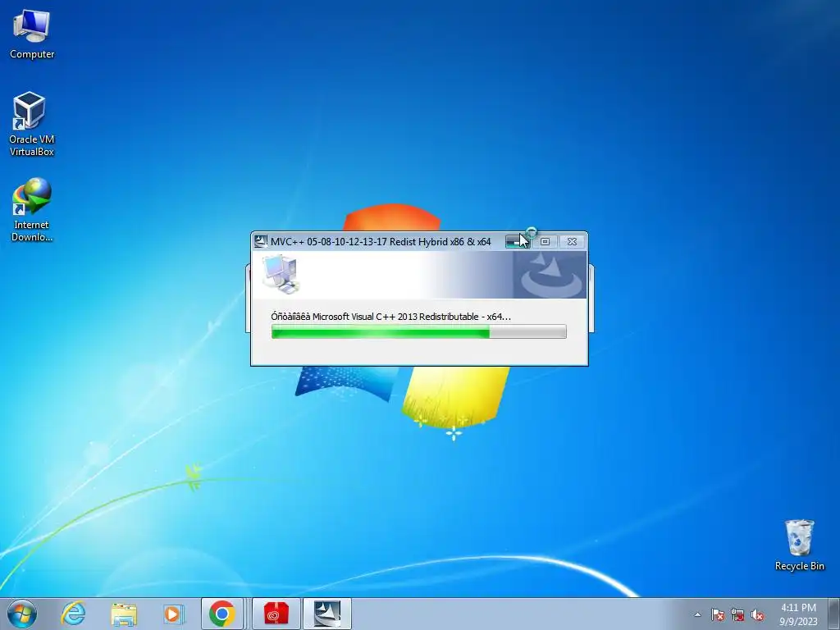840x630 pixels.
Task: Open the Windows Start menu orb
Action: 22,614
